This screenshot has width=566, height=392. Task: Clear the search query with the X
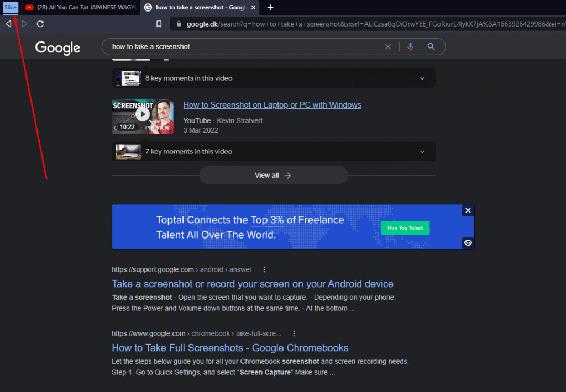[388, 46]
